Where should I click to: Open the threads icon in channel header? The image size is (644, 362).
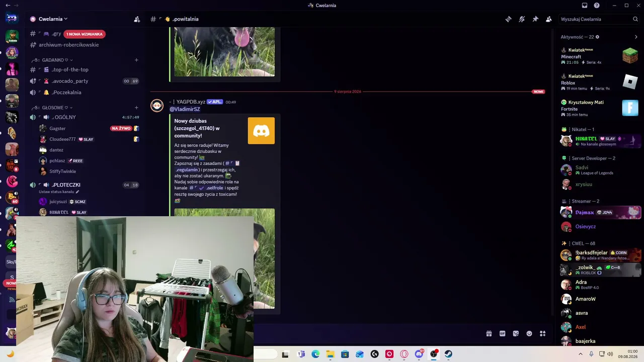509,19
